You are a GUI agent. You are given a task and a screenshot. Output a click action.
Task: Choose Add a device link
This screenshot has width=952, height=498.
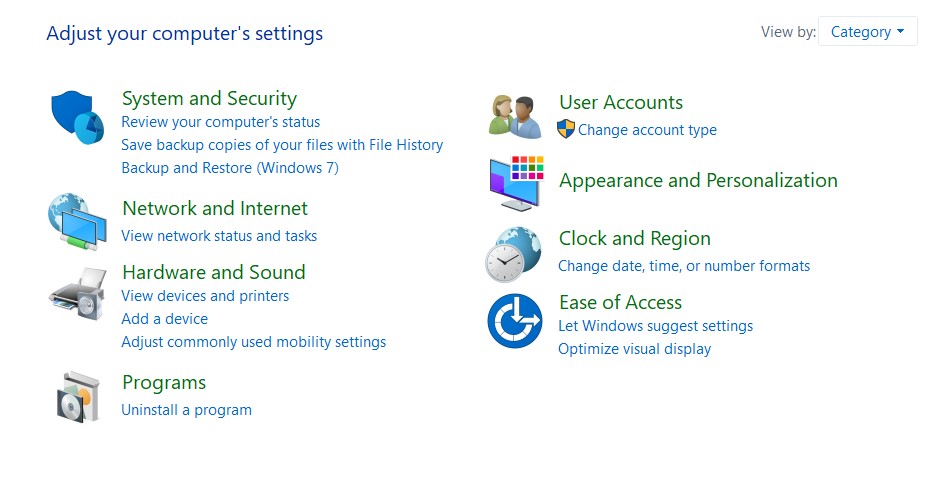point(165,319)
